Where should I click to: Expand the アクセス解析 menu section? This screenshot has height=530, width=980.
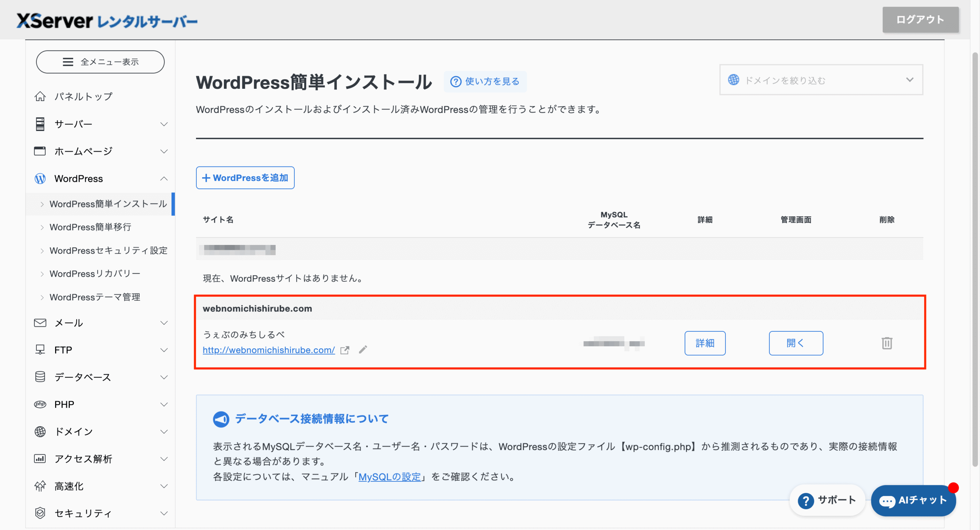[x=164, y=459]
